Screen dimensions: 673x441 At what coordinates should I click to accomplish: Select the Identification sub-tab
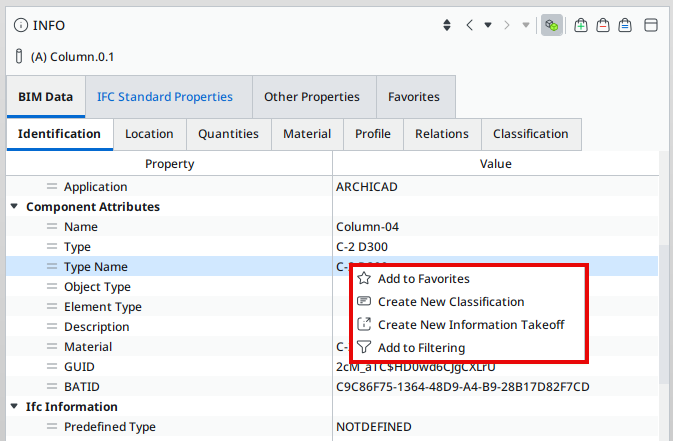(59, 134)
